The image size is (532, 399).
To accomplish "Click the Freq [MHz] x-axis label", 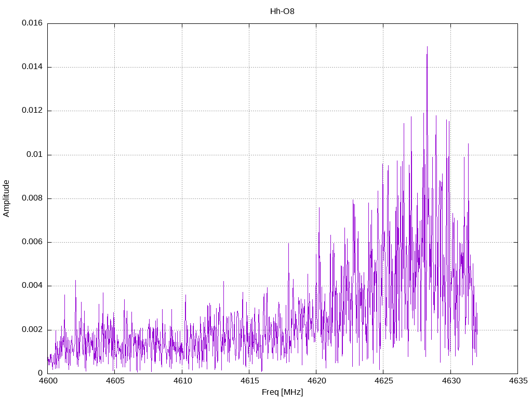I will [x=282, y=392].
